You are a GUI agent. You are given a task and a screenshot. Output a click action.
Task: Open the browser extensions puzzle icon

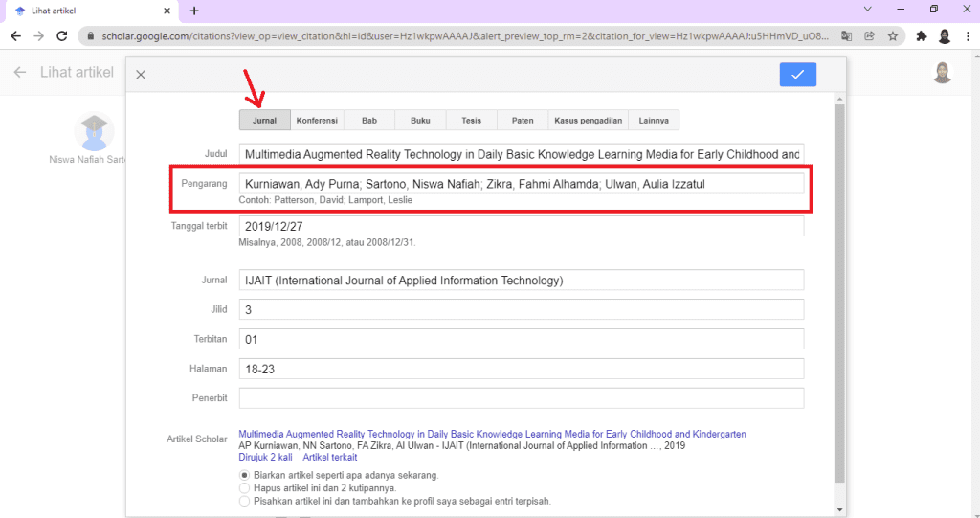pos(921,36)
